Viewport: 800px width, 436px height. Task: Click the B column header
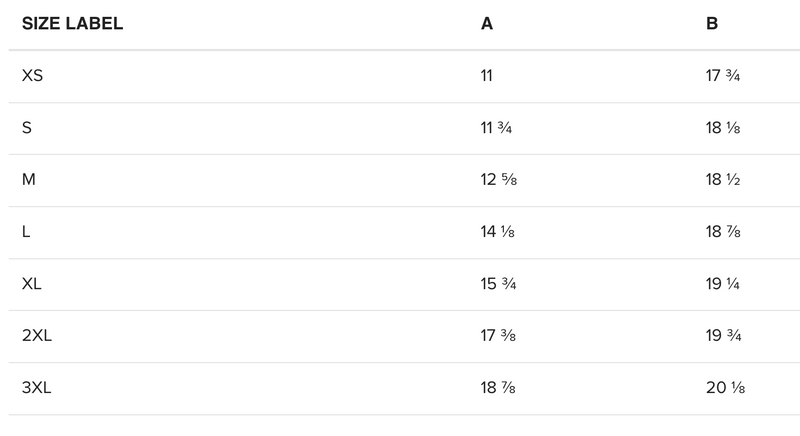pos(712,24)
